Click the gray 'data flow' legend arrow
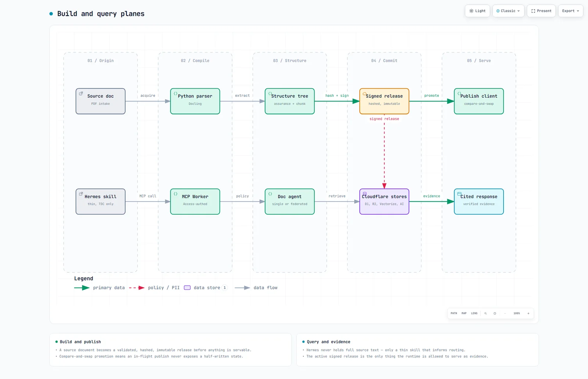This screenshot has width=588, height=379. tap(243, 288)
